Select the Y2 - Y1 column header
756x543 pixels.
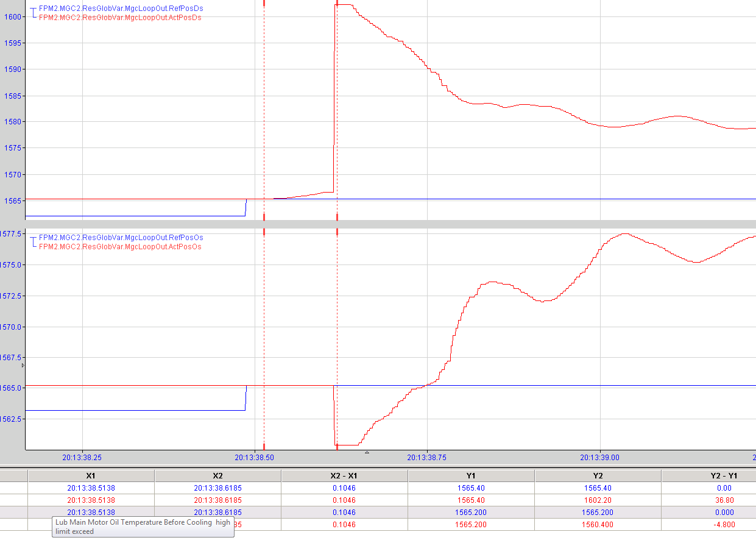click(724, 475)
